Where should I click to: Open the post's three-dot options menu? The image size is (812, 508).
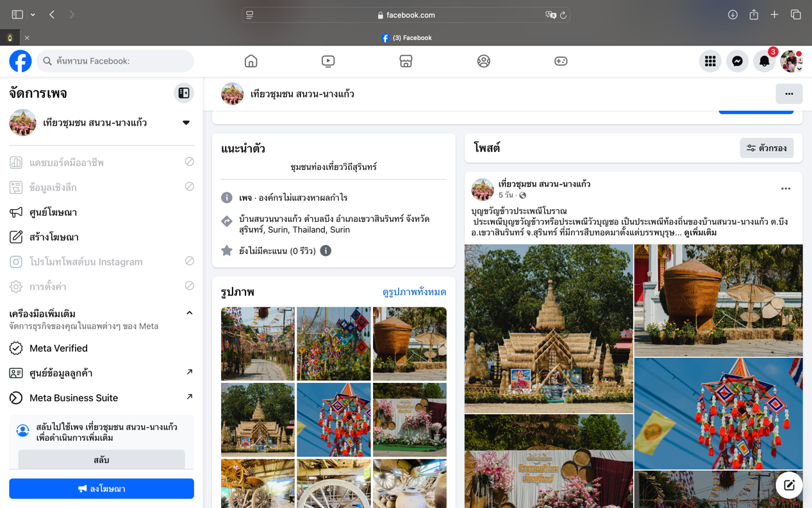tap(786, 189)
